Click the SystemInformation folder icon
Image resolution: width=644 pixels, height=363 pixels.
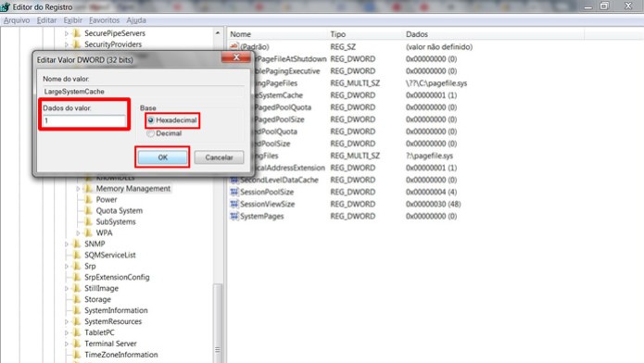[x=77, y=310]
